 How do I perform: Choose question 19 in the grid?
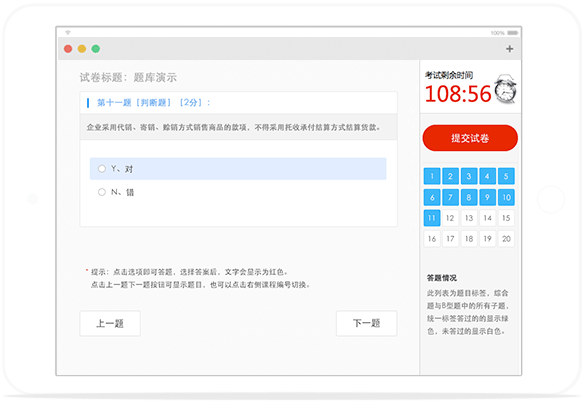[488, 239]
